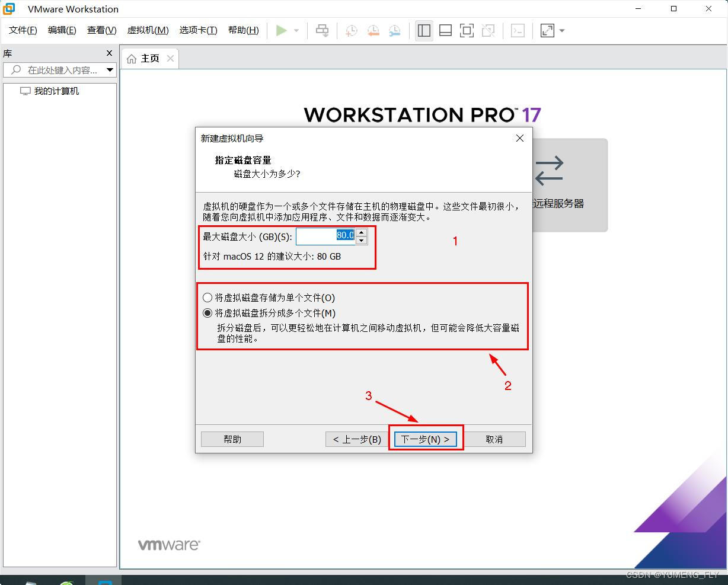Viewport: 728px width, 585px height.
Task: Decrease disk size with down spinner
Action: coord(362,241)
